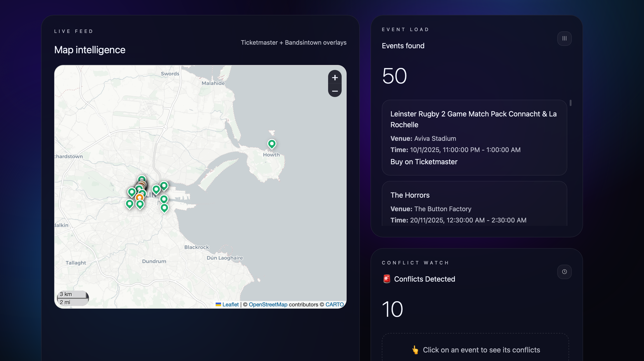Open the Leaflet attribution link
Viewport: 644px width, 361px height.
[x=230, y=304]
